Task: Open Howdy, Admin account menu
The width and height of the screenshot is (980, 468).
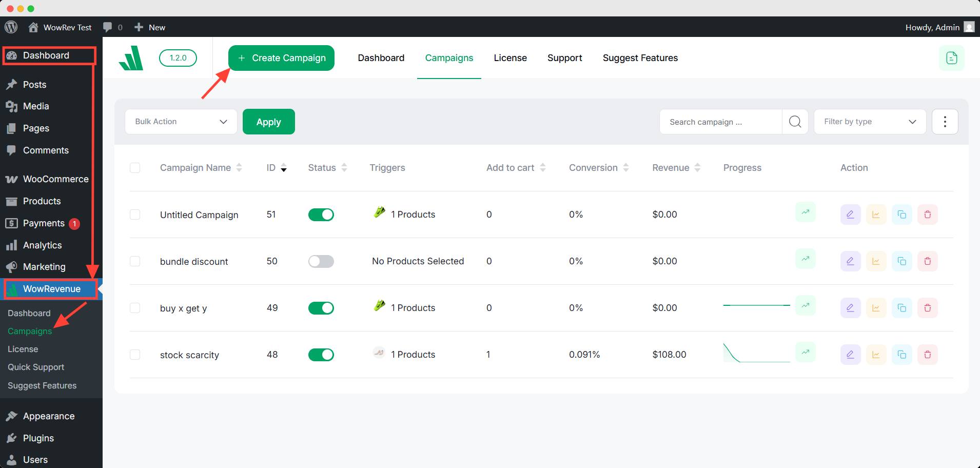Action: point(939,27)
